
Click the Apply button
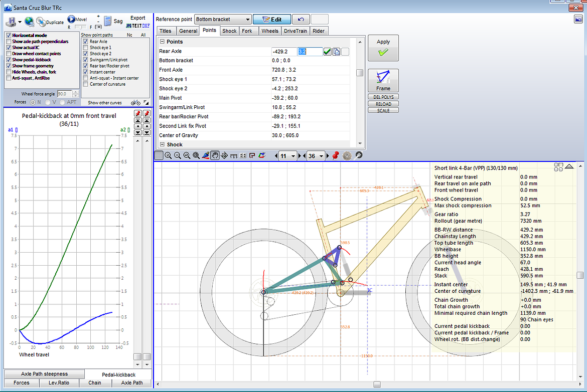click(x=383, y=48)
